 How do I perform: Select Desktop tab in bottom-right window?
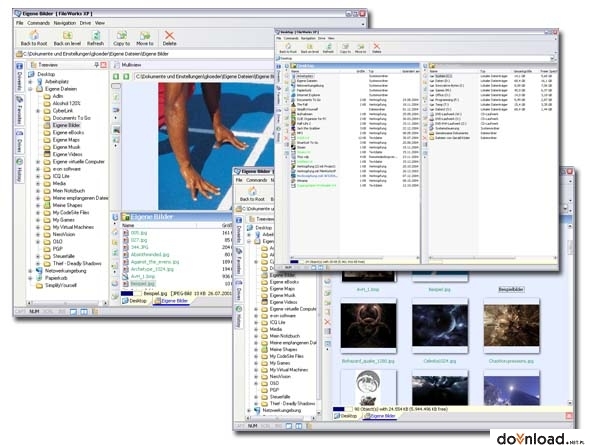pos(345,416)
